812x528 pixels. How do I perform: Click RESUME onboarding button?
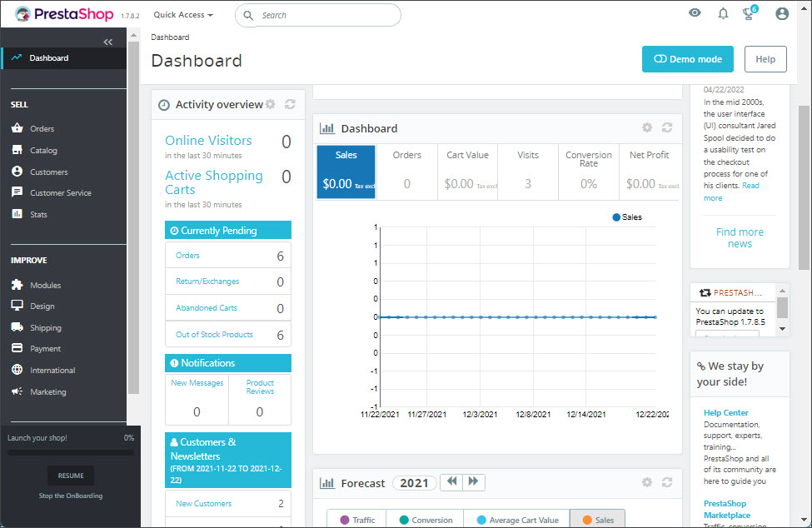pyautogui.click(x=71, y=476)
